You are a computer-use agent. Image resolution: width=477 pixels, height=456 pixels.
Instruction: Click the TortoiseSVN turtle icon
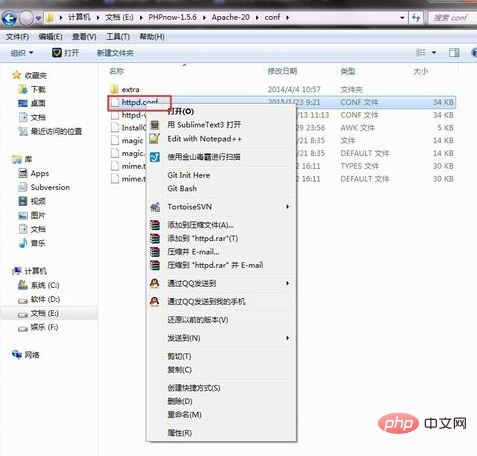155,207
